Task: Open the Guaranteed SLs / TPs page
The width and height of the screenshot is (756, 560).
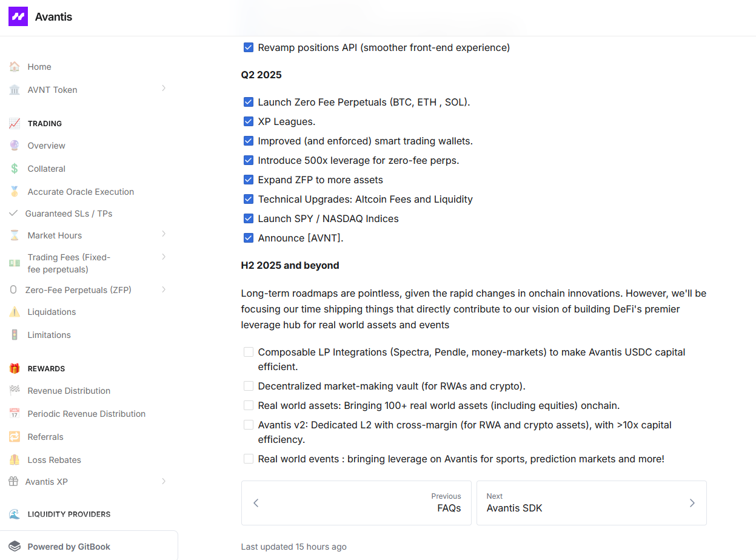Action: (x=69, y=214)
